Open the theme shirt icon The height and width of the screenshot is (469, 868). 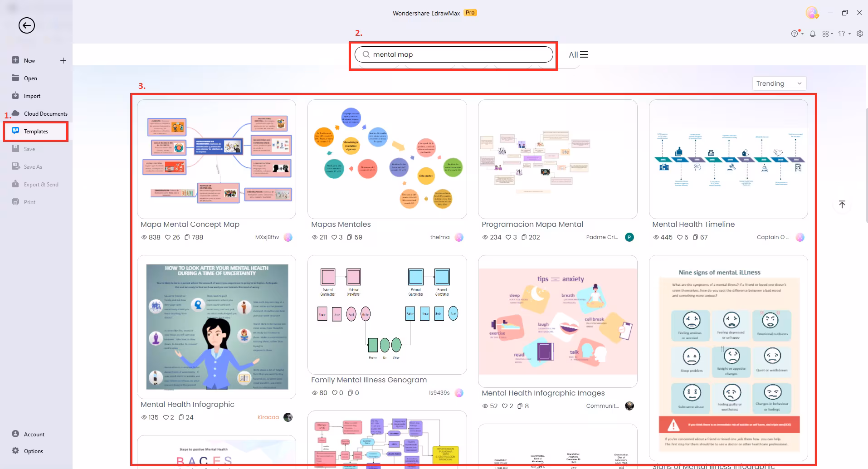842,34
